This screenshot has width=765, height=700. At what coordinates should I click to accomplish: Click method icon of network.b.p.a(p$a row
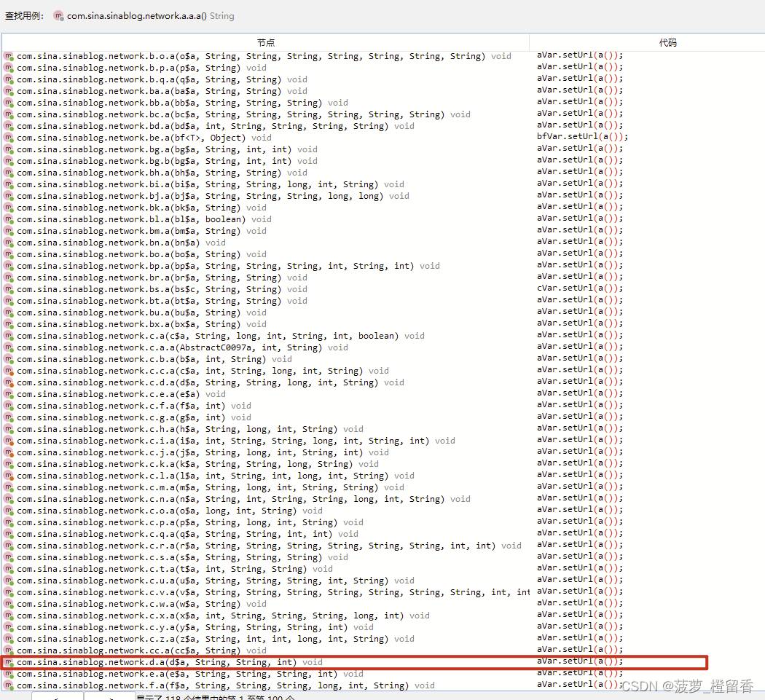tap(9, 68)
